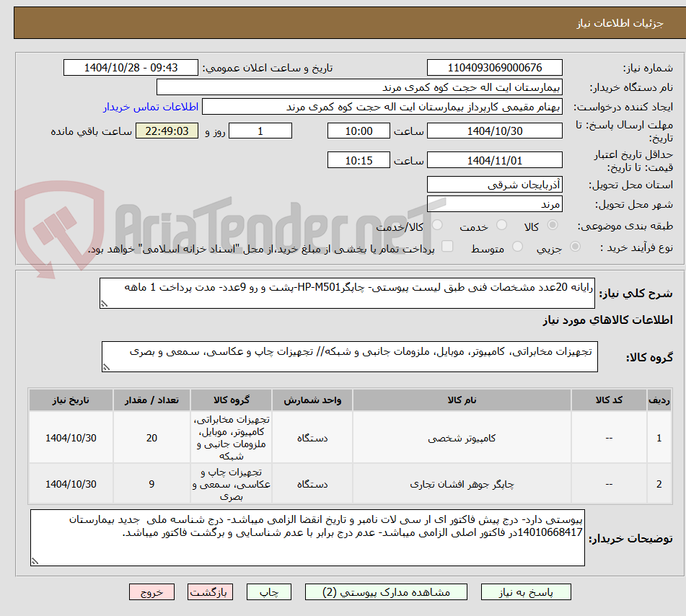Viewport: 686px width, 616px height.
Task: Click the خروج exit button
Action: pos(151,591)
